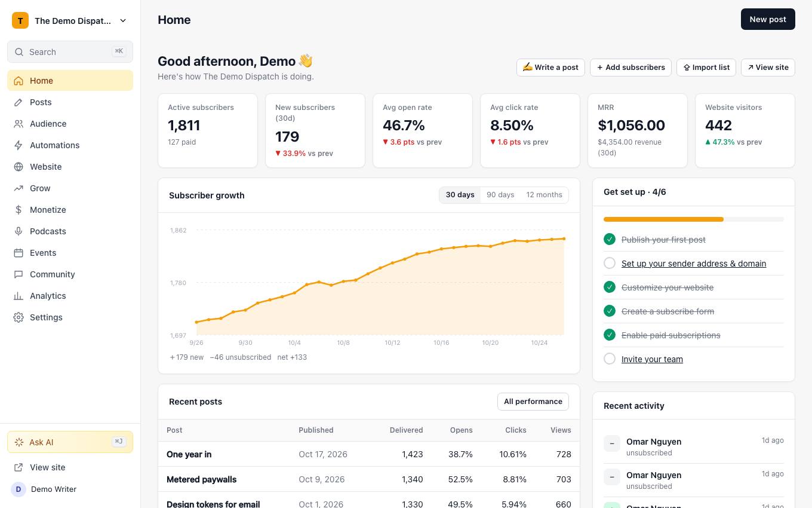Click the Search input field

[70, 52]
